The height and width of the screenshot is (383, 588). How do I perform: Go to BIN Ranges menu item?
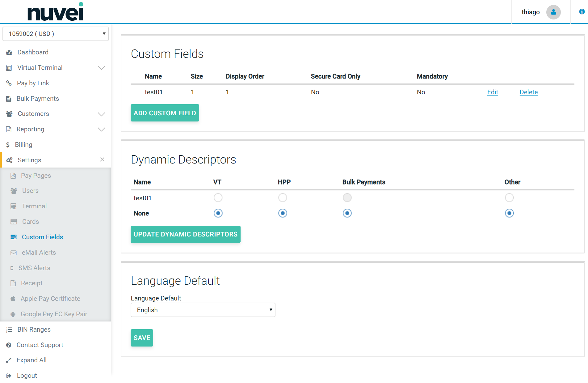34,330
